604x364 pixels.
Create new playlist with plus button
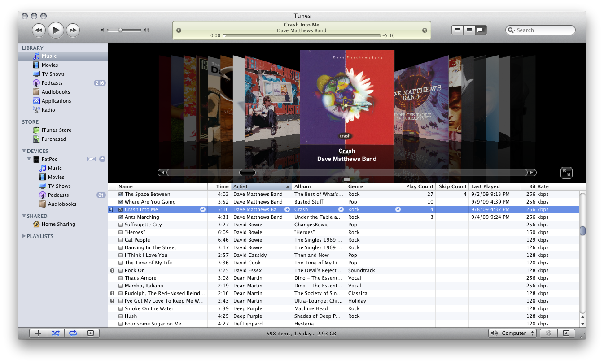tap(38, 333)
